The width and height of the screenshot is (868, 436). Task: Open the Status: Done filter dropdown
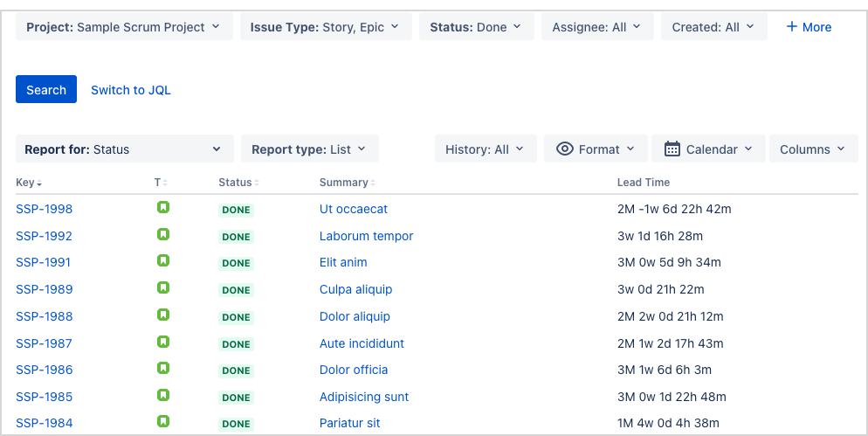coord(476,26)
